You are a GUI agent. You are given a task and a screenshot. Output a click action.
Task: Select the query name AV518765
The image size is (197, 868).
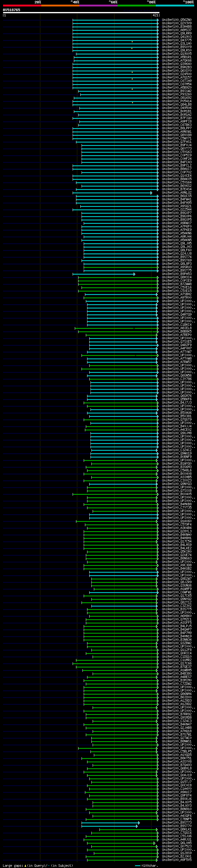point(11,10)
